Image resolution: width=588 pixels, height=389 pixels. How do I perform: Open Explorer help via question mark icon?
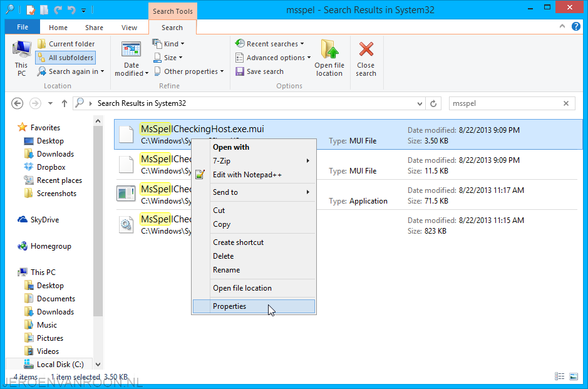coord(576,26)
